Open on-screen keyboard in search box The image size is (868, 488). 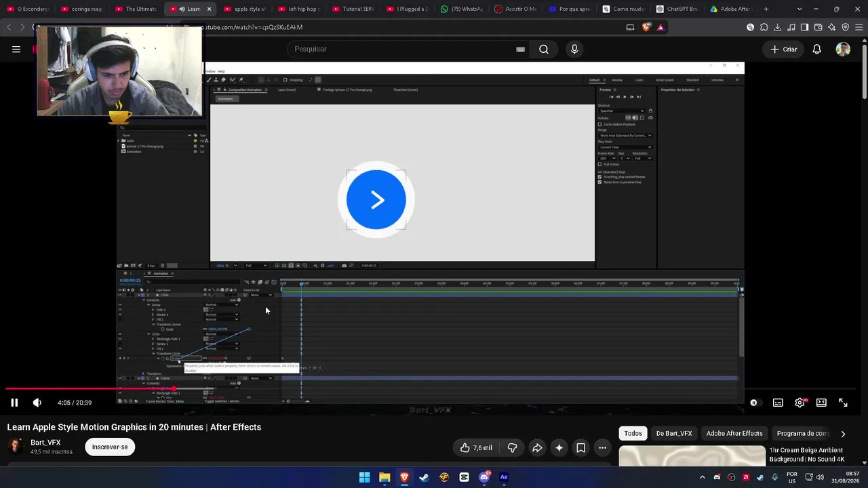pos(520,49)
